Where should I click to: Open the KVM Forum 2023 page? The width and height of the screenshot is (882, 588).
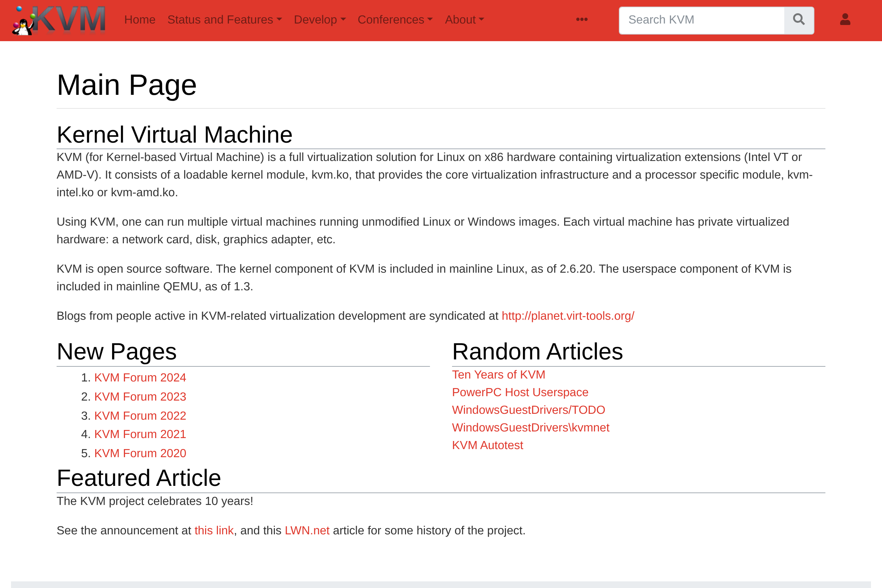coord(140,397)
